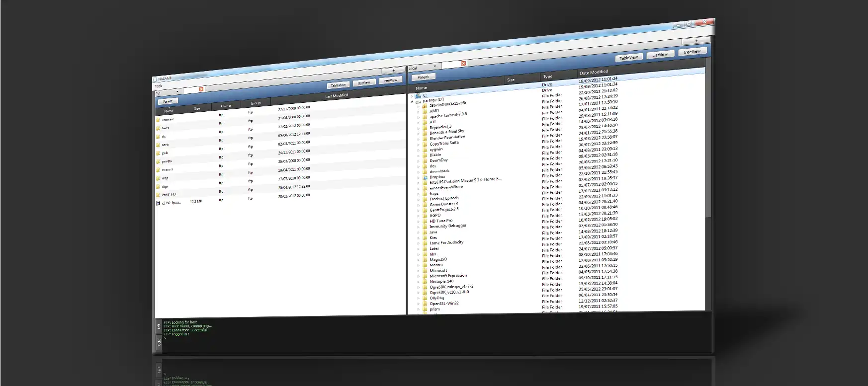
Task: Expand the apache-tomcat-7.0.6 folder node
Action: pos(419,117)
